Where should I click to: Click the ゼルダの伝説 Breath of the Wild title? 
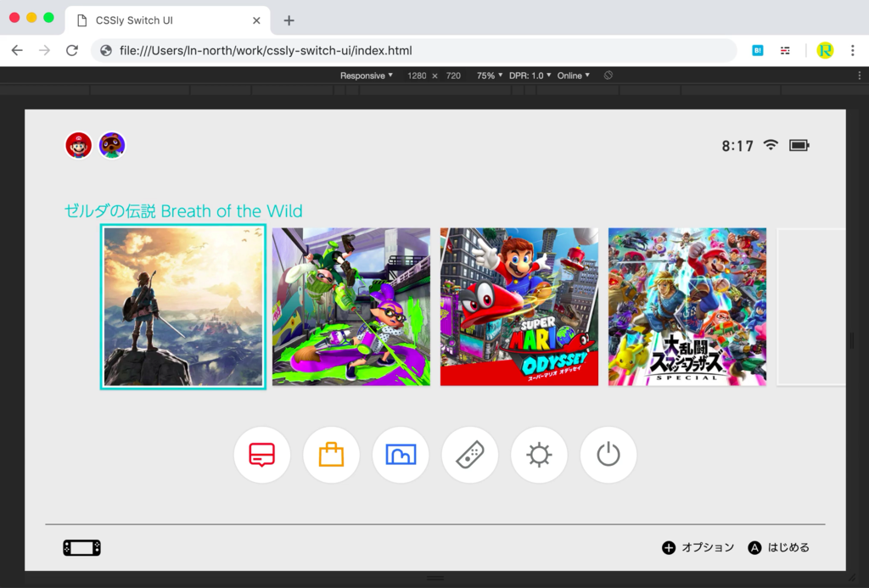(183, 211)
